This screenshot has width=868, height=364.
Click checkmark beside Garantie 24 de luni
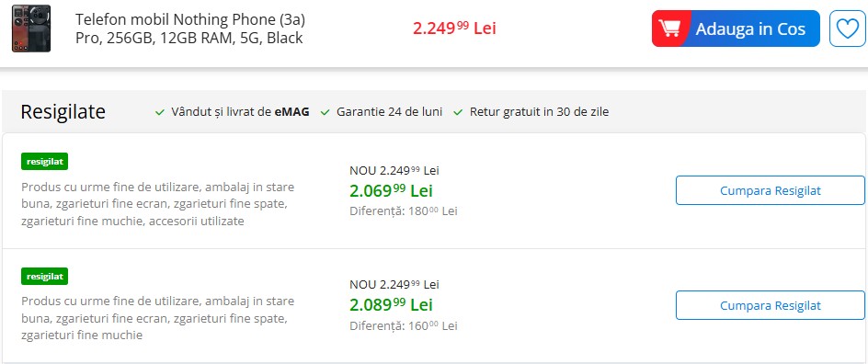coord(325,112)
